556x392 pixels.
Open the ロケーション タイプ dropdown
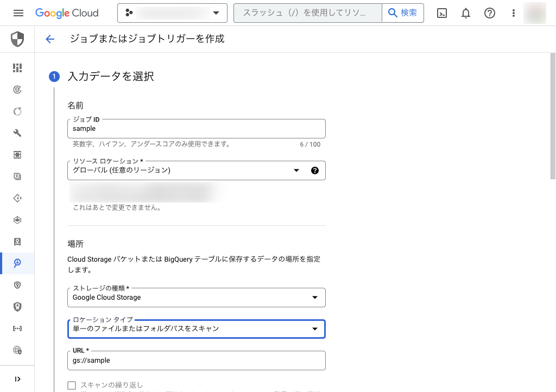click(314, 328)
